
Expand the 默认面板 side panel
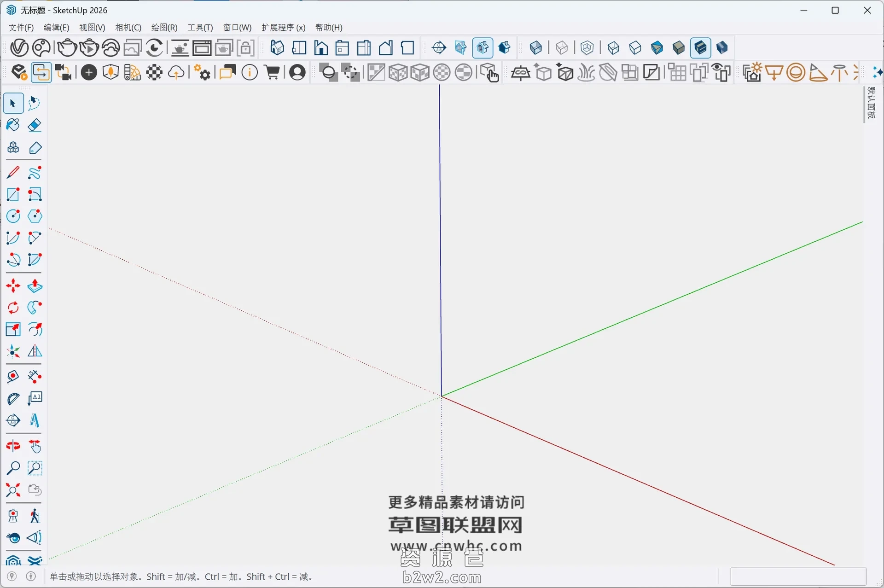[x=872, y=105]
